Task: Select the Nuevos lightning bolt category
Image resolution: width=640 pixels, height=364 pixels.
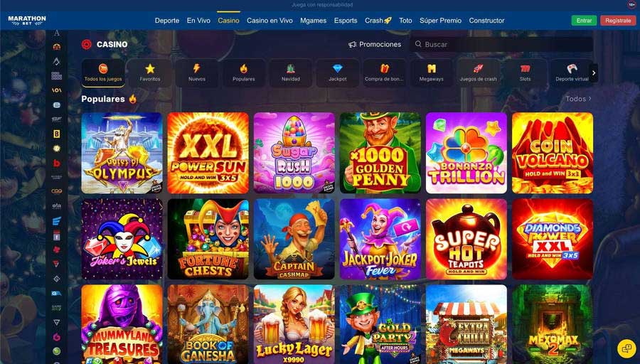Action: point(197,73)
